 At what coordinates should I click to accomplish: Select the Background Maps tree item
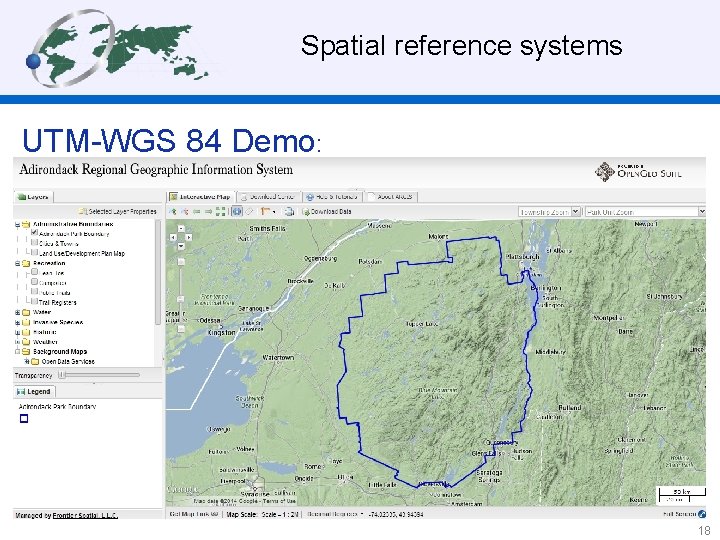[x=60, y=352]
